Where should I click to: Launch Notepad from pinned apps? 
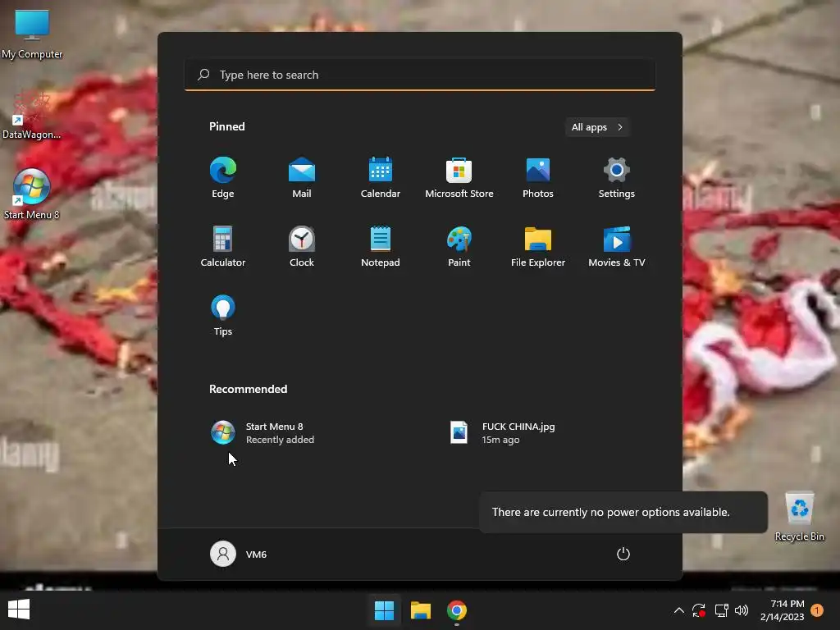click(381, 246)
